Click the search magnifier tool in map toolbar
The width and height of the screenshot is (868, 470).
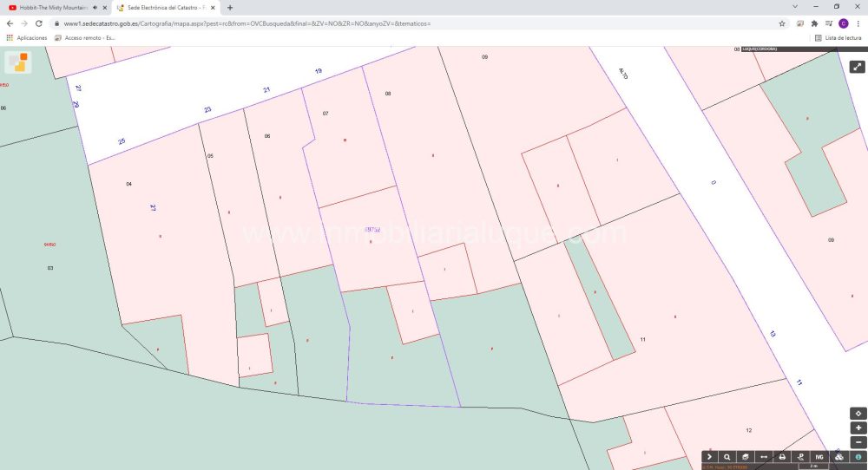(x=727, y=457)
